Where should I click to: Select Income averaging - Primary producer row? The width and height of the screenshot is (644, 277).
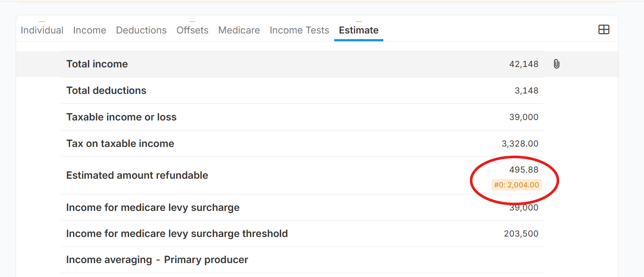pos(302,260)
